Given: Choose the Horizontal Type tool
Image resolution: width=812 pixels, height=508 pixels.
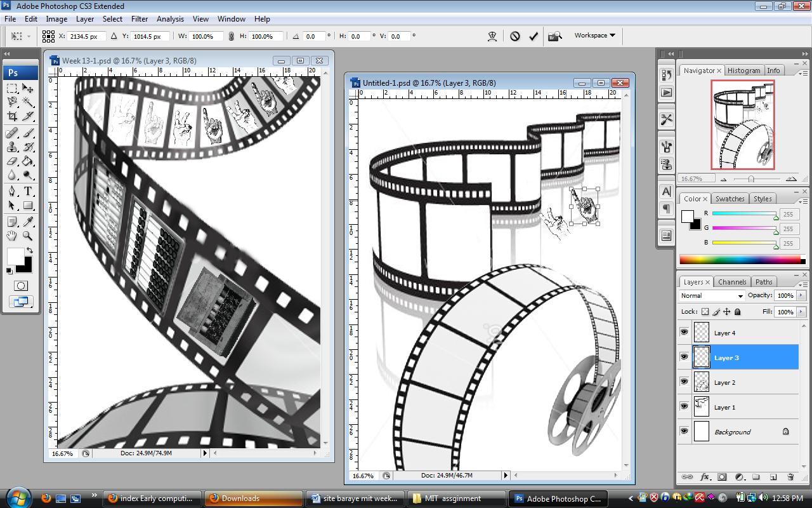Looking at the screenshot, I should coord(28,191).
